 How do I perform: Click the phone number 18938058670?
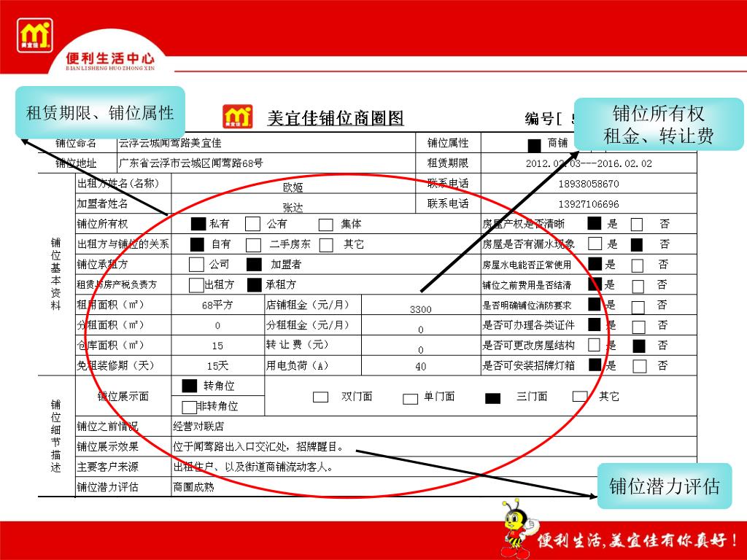click(x=589, y=184)
